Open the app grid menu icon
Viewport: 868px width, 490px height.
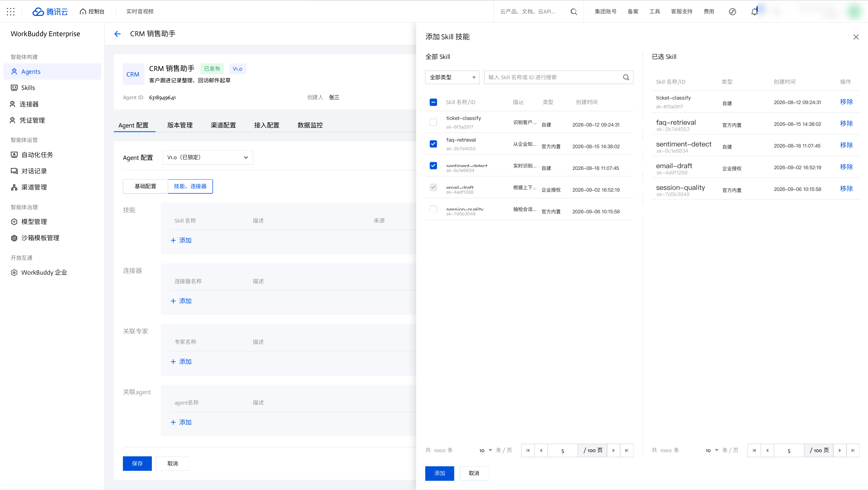(11, 11)
